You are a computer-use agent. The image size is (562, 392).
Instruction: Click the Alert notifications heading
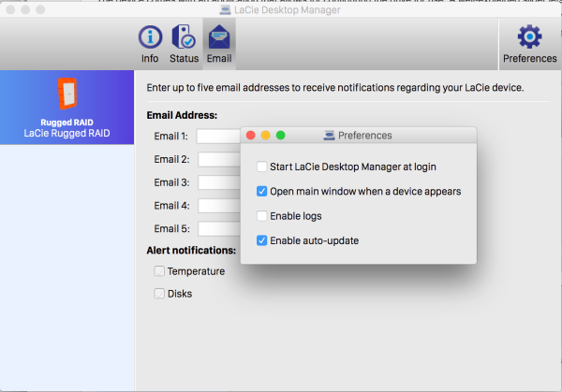coord(191,250)
